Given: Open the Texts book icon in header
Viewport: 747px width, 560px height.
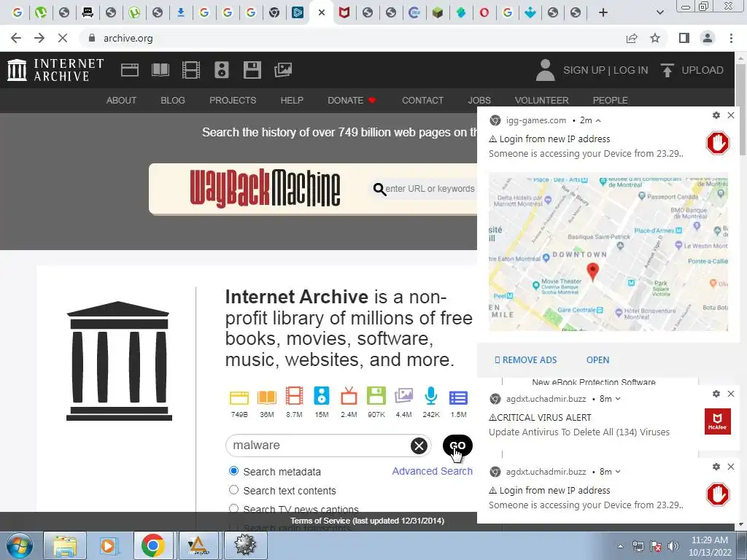Looking at the screenshot, I should tap(160, 70).
